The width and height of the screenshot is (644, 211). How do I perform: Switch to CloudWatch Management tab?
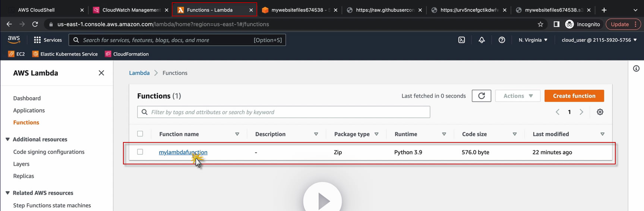pyautogui.click(x=132, y=10)
